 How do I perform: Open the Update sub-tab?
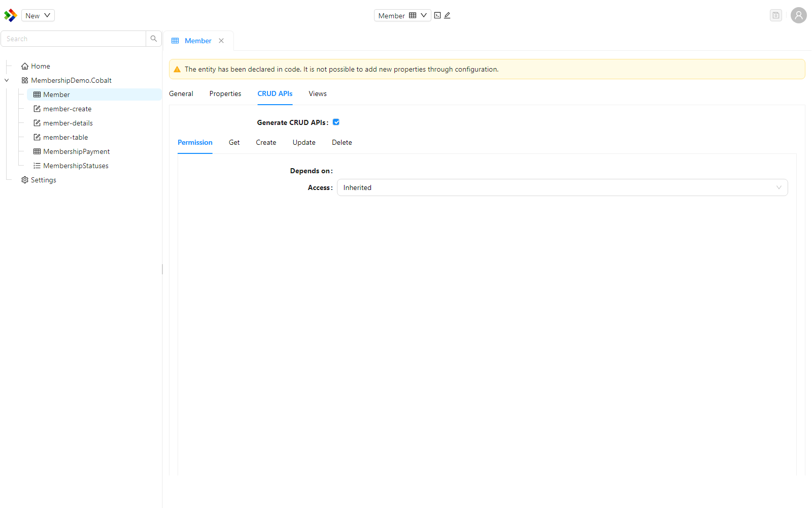coord(304,142)
